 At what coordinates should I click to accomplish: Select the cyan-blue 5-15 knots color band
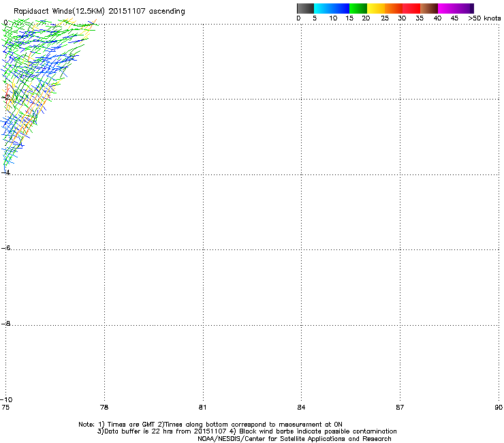[x=332, y=8]
